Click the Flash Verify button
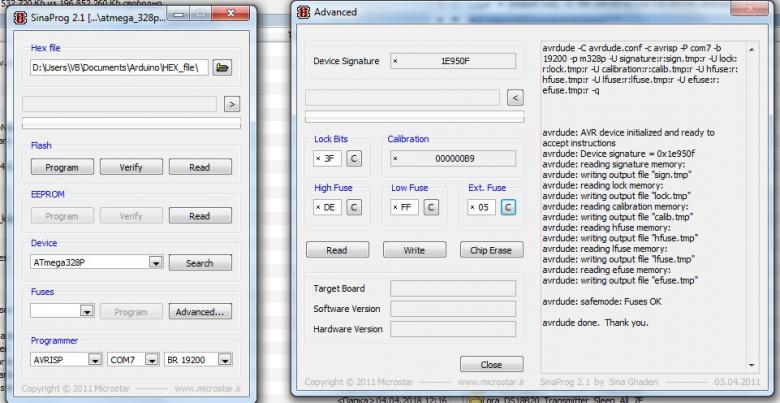 pos(131,167)
